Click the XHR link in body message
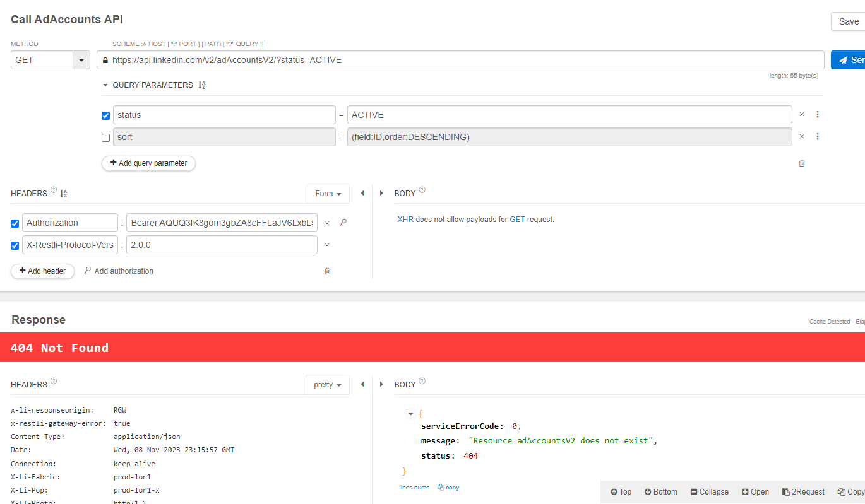Viewport: 865px width, 504px height. coord(405,220)
